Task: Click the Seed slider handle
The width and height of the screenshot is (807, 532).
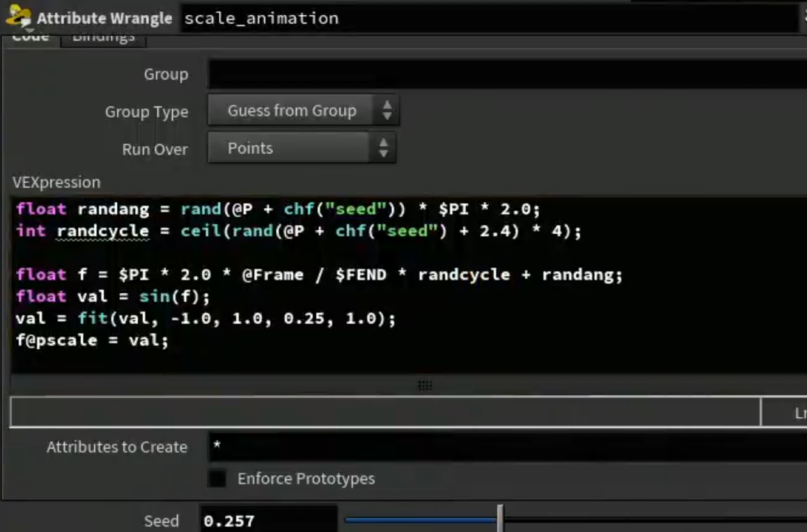Action: coord(500,519)
